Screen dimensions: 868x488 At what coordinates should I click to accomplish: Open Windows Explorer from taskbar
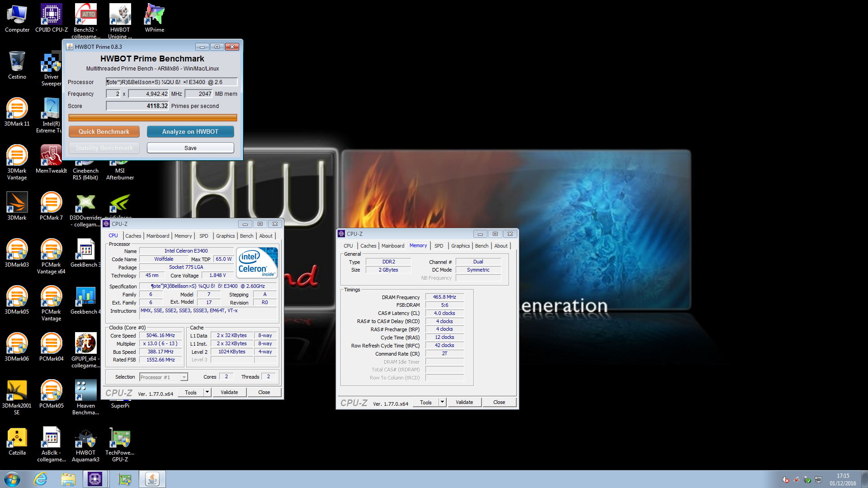click(x=68, y=479)
